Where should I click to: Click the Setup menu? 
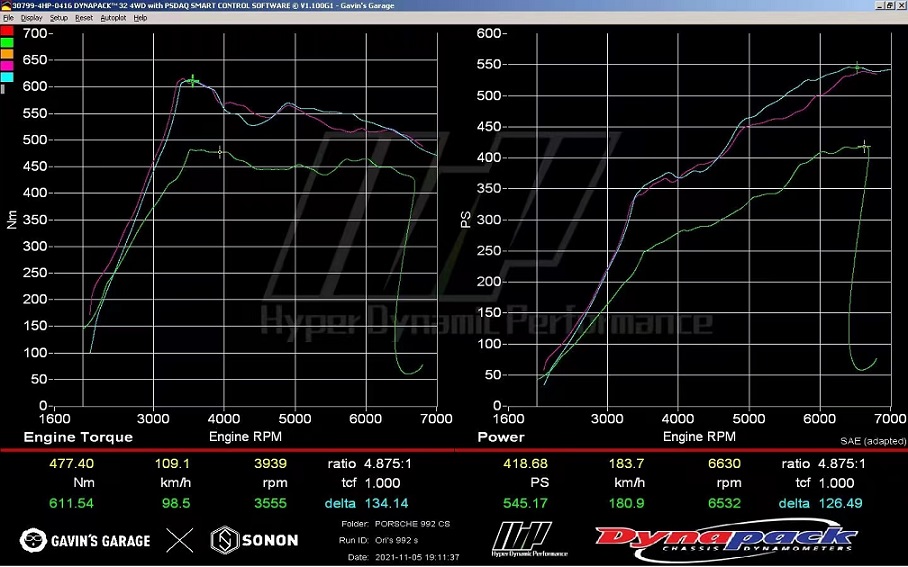pos(59,18)
